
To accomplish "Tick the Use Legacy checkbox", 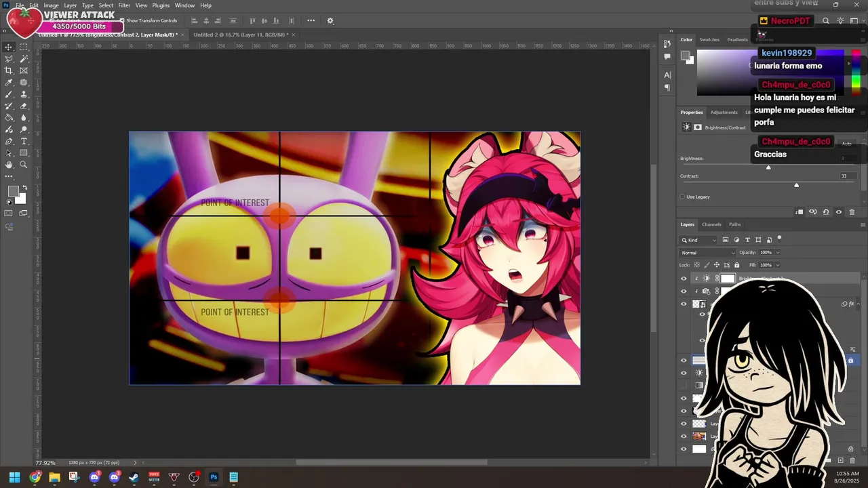I will pyautogui.click(x=682, y=197).
